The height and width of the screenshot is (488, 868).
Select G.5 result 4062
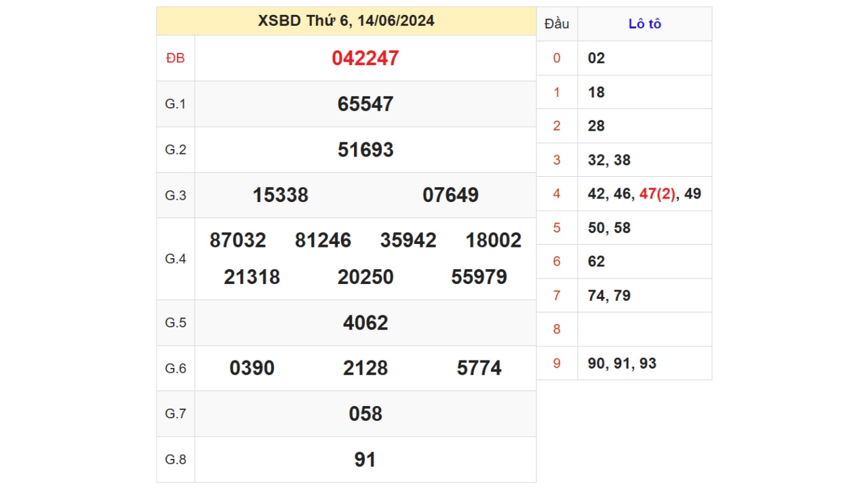pyautogui.click(x=366, y=323)
